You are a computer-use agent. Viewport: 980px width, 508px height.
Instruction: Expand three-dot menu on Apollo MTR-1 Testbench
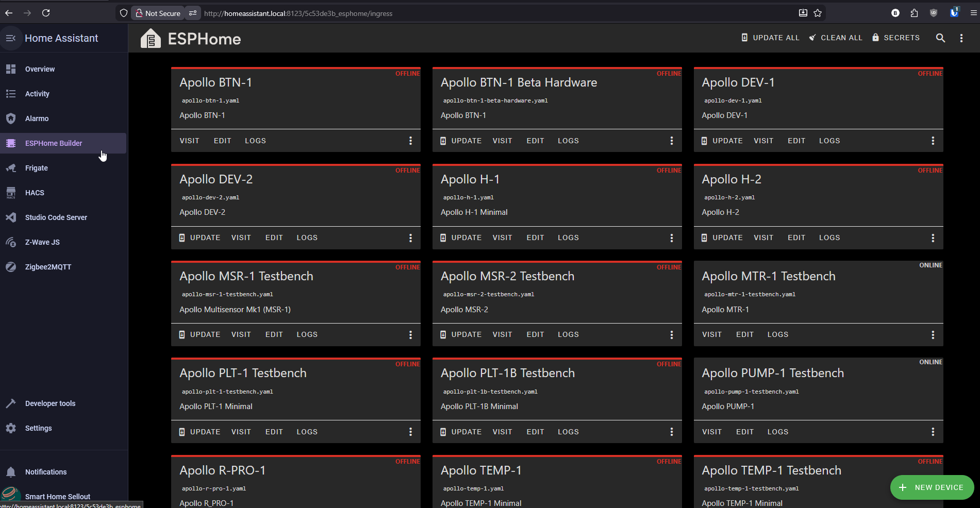(x=933, y=335)
